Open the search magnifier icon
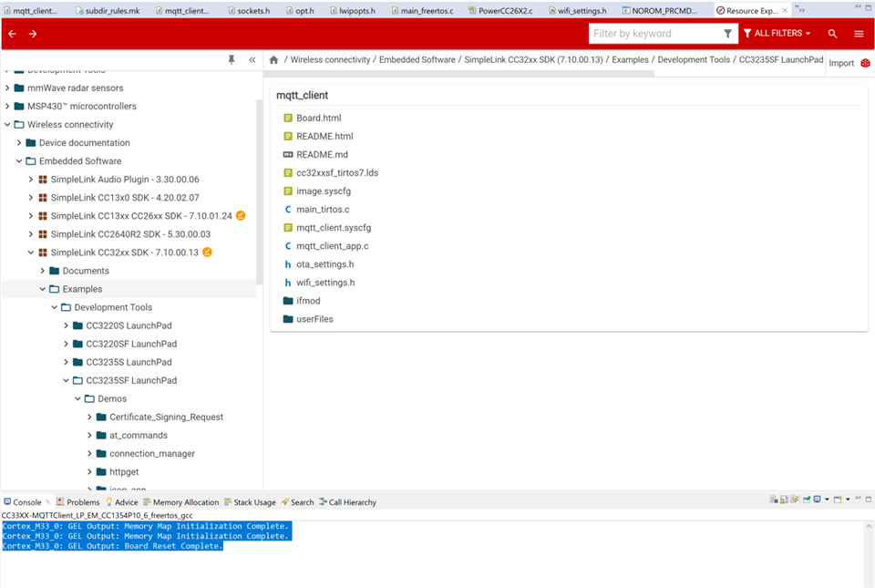The image size is (875, 588). (x=832, y=34)
